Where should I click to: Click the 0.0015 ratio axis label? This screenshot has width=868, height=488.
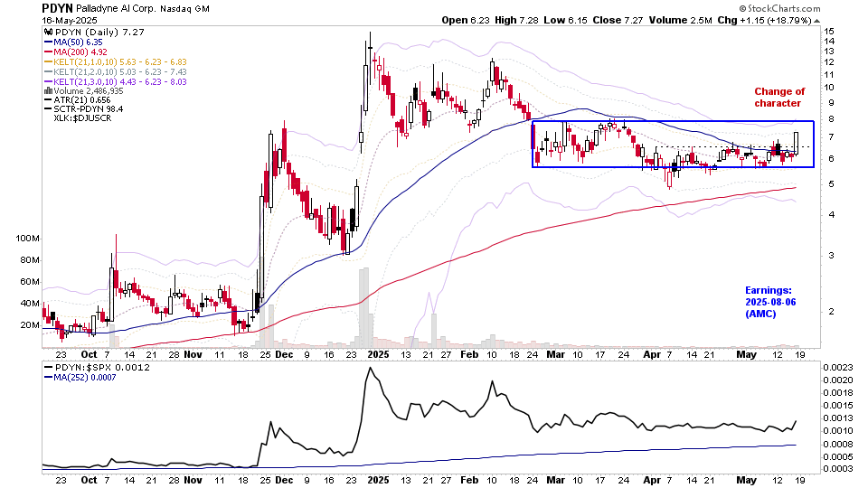tap(837, 406)
